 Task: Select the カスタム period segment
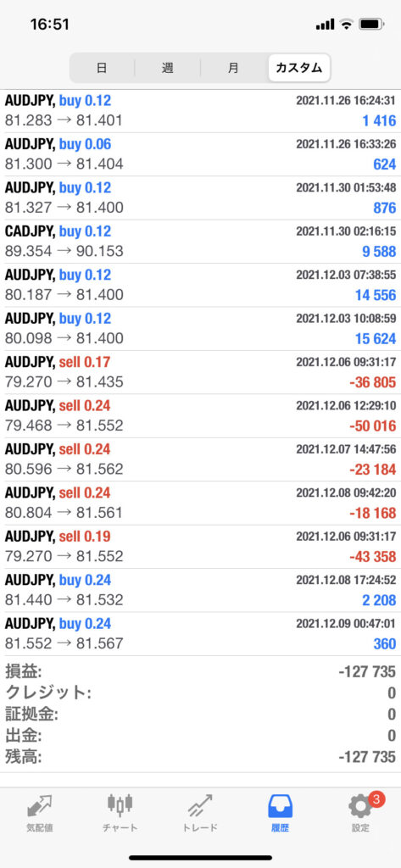[x=299, y=68]
